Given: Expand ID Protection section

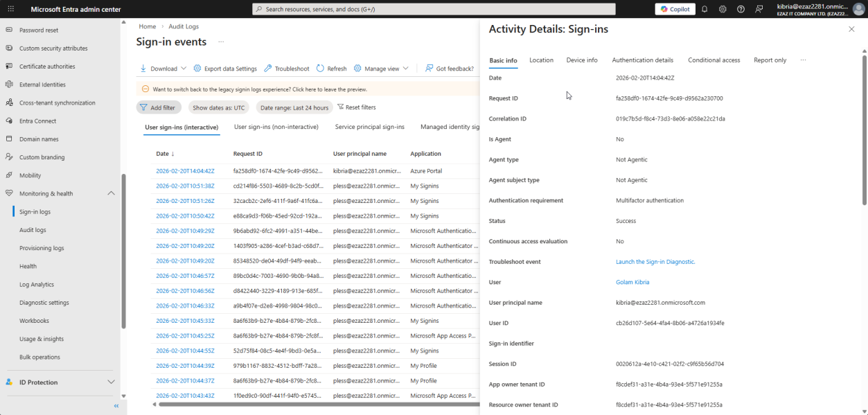Looking at the screenshot, I should [x=111, y=382].
